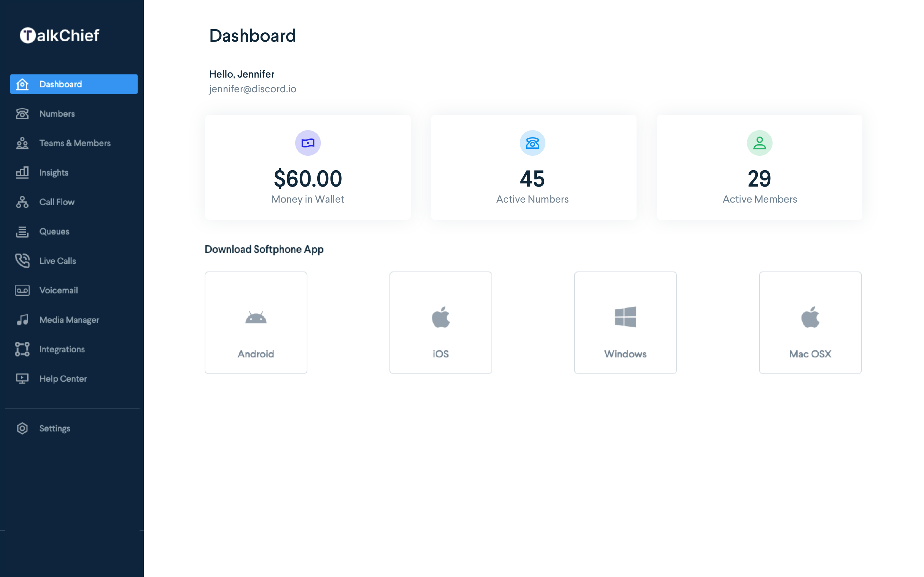Open Media Manager section
The width and height of the screenshot is (924, 577).
tap(69, 320)
